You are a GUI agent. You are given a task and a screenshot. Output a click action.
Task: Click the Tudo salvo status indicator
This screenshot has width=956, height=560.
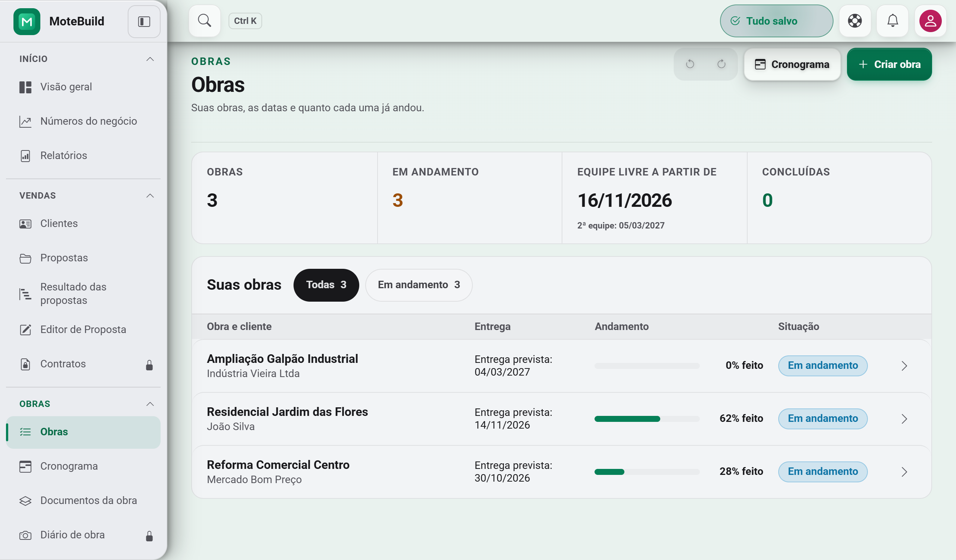(x=776, y=21)
